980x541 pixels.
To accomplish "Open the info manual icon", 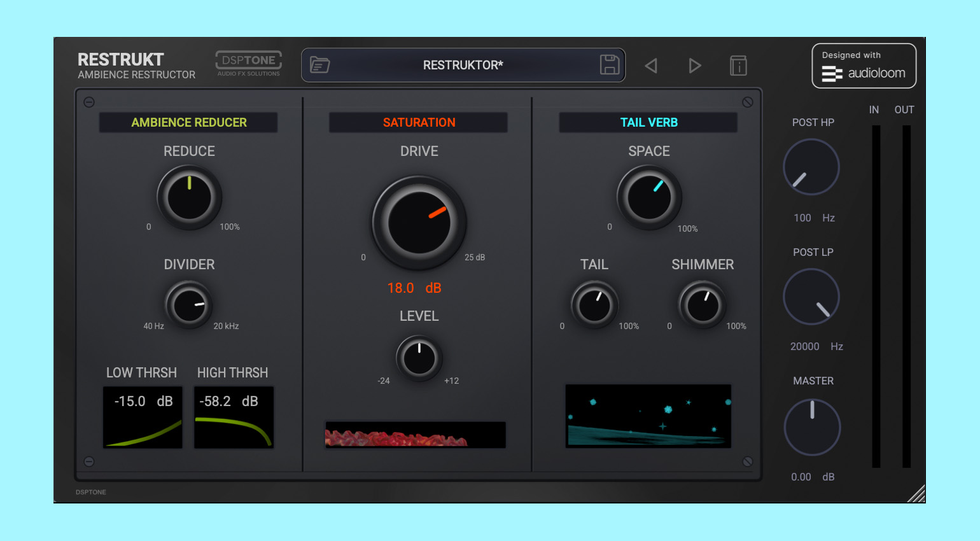I will click(x=738, y=66).
